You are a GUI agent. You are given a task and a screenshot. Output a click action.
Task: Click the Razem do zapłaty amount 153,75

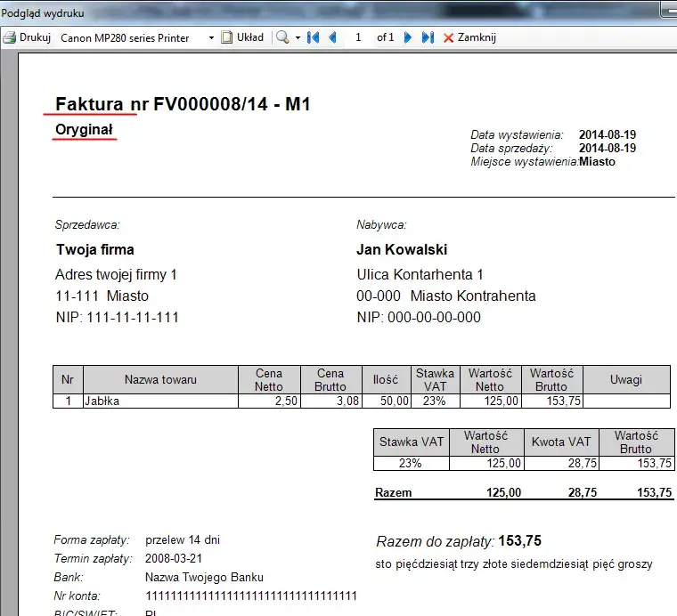519,541
